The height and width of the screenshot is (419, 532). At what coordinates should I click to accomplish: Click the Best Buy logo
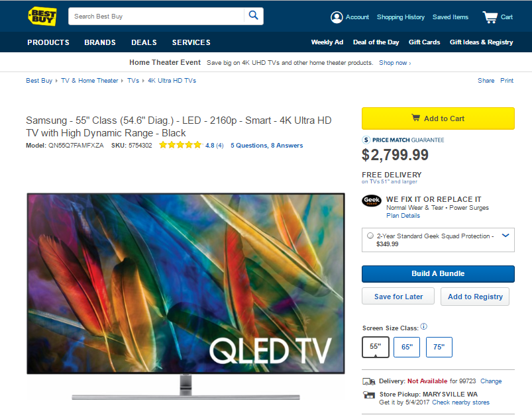(42, 17)
